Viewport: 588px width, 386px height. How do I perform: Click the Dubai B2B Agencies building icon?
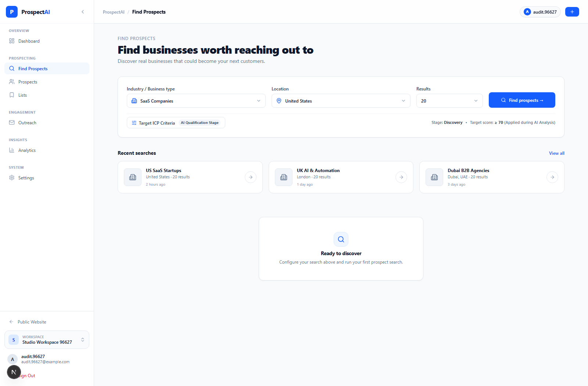[434, 177]
